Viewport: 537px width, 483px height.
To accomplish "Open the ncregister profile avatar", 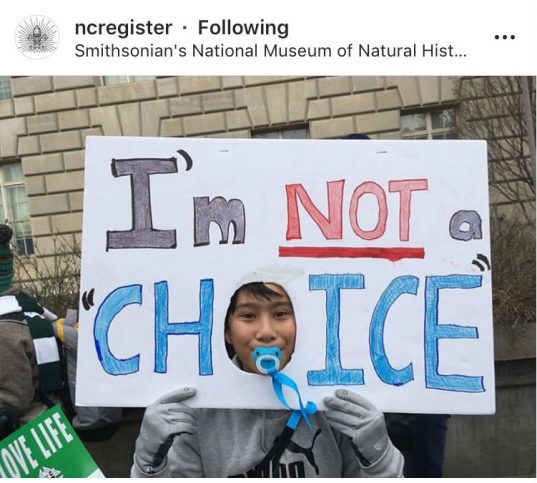I will pos(37,37).
